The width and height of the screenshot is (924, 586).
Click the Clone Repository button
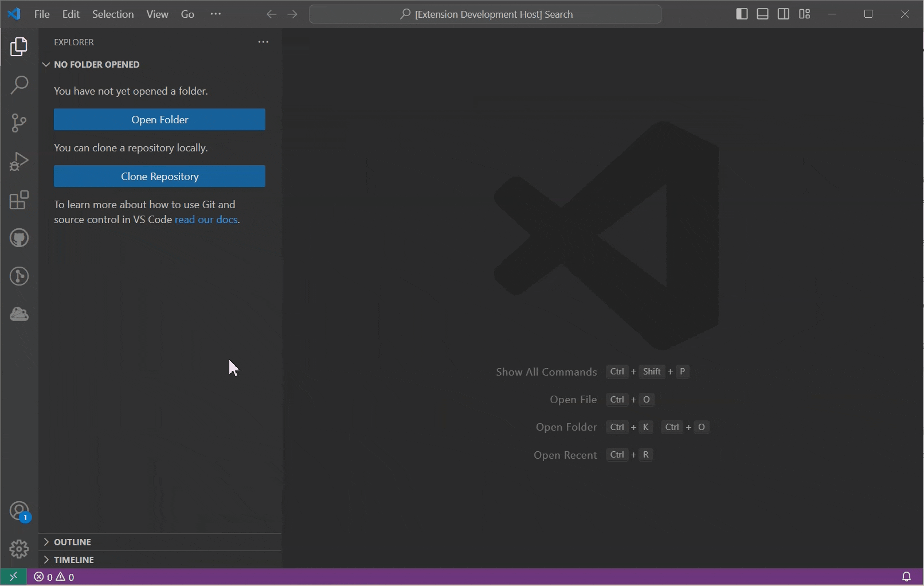pos(159,176)
